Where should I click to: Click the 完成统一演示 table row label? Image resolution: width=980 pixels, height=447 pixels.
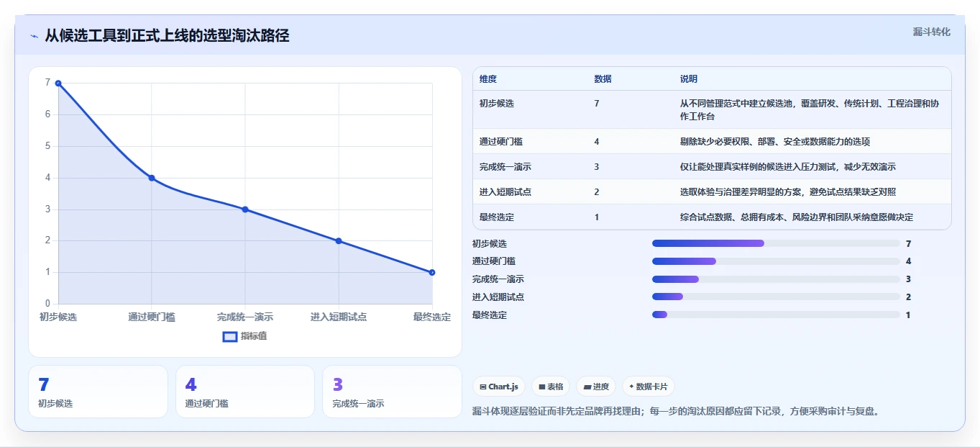505,167
